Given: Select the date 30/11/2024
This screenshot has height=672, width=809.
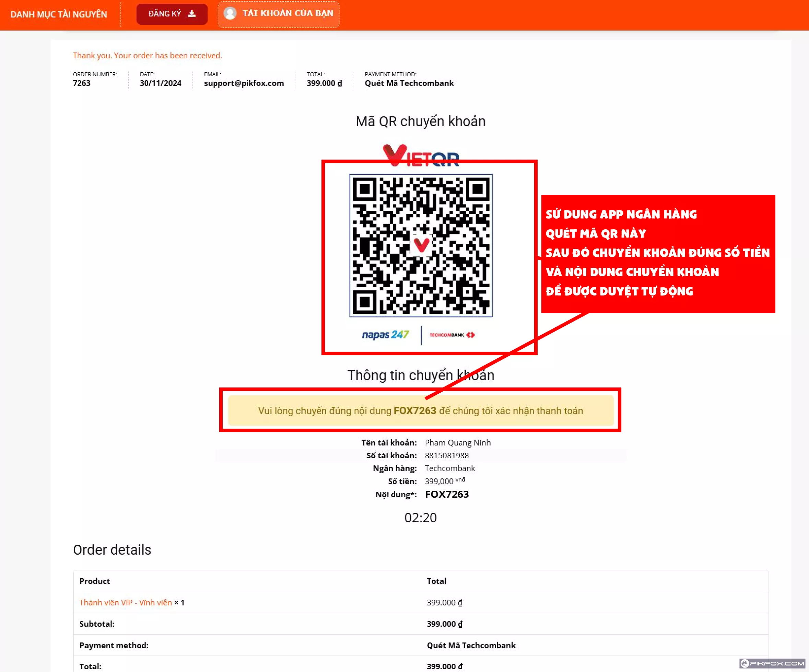Looking at the screenshot, I should (x=160, y=84).
